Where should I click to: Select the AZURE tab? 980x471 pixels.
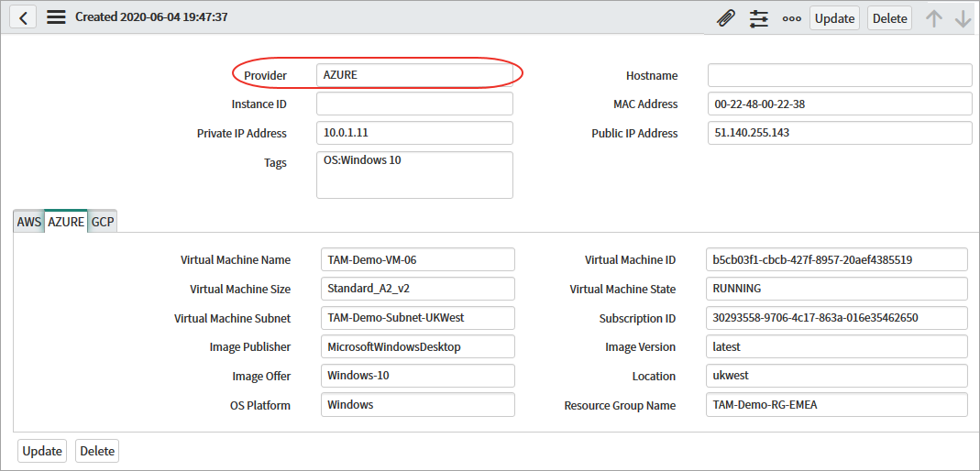[x=66, y=222]
